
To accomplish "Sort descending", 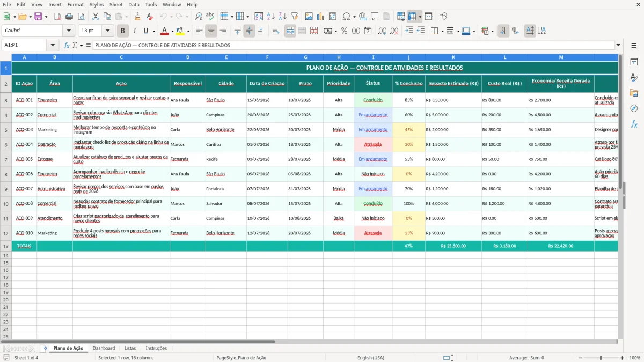I will coord(282,17).
